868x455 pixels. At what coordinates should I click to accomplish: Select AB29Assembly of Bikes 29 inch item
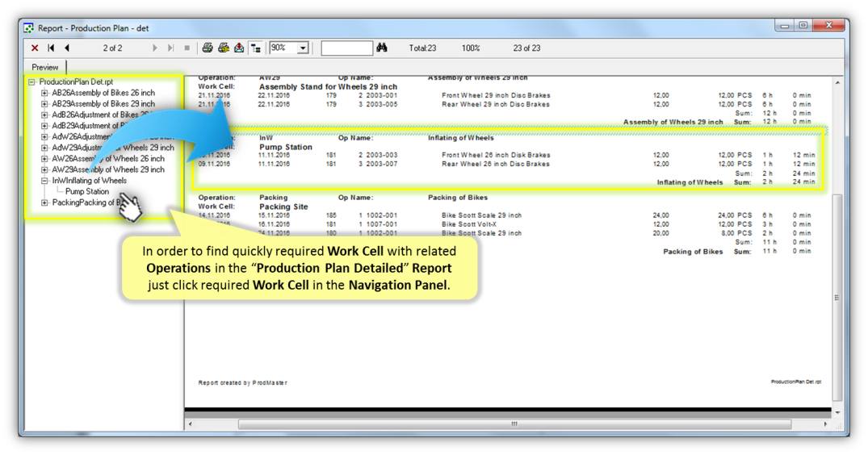point(103,104)
